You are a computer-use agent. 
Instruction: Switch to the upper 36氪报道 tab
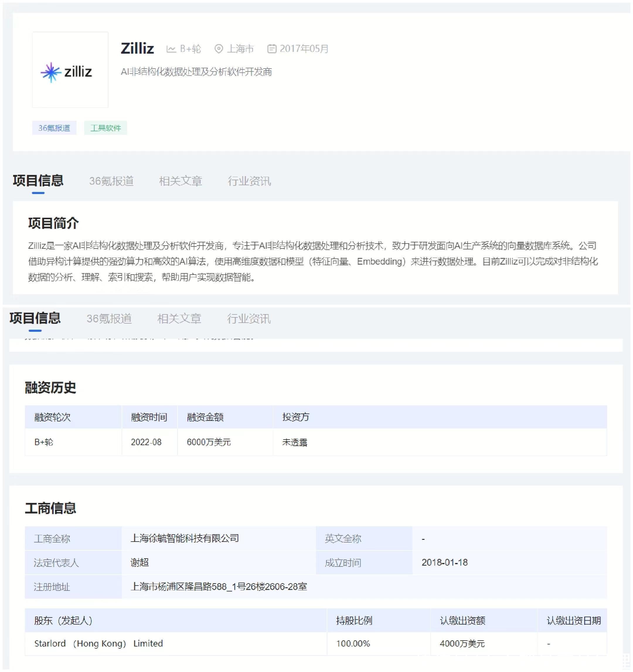[x=111, y=181]
